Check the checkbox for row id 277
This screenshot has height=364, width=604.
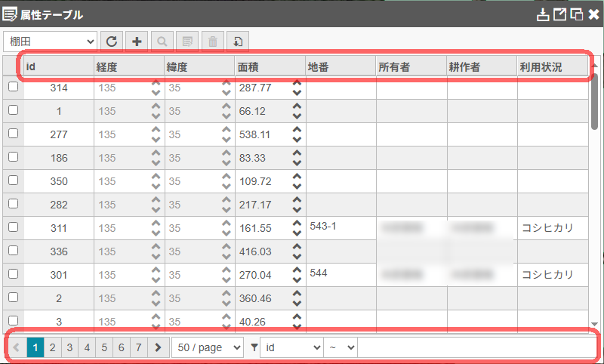click(13, 133)
